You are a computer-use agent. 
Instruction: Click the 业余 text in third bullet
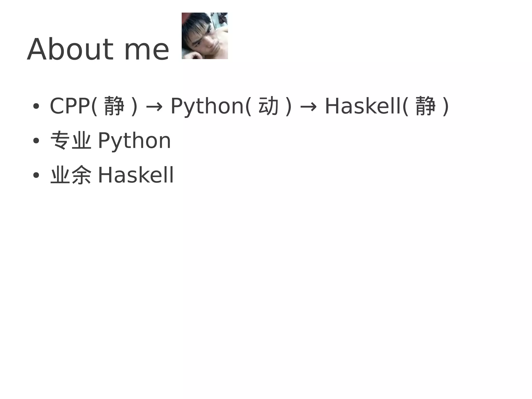coord(71,175)
